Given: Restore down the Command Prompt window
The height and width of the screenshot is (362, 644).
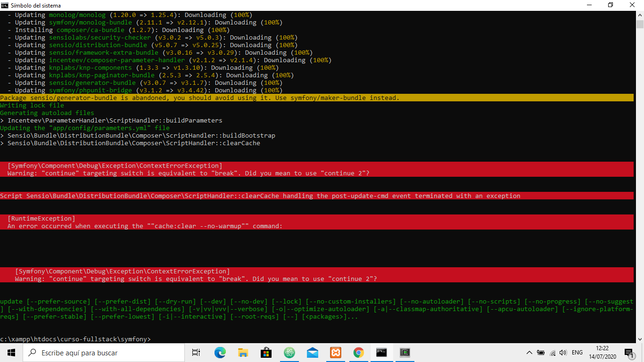Looking at the screenshot, I should coord(611,5).
